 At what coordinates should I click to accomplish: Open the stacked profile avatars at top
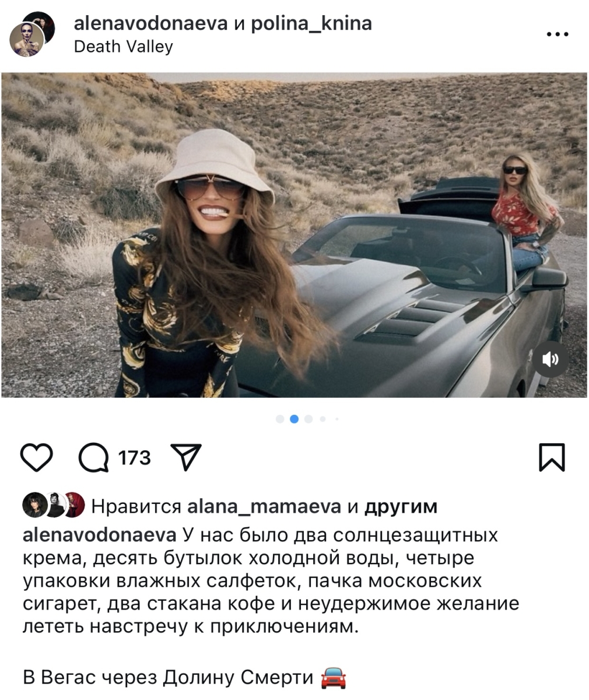(x=32, y=34)
